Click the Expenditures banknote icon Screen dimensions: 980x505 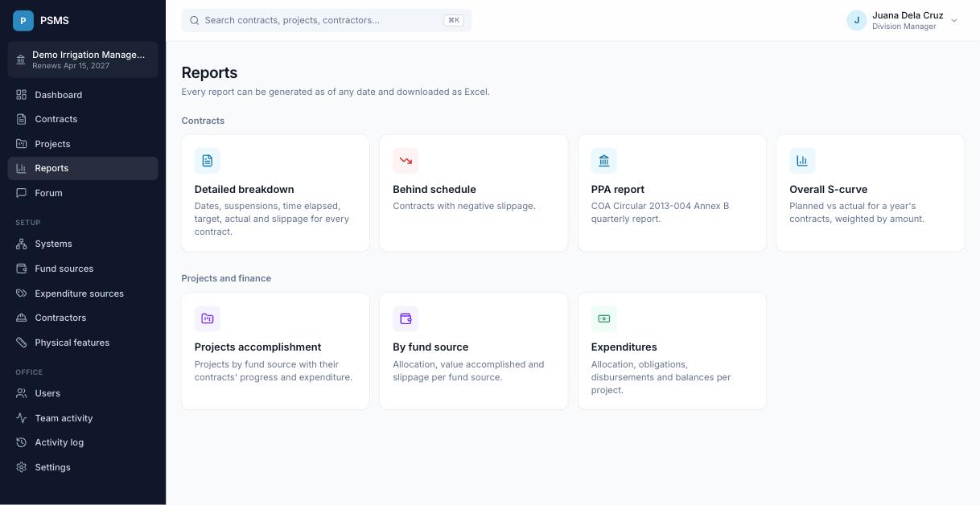tap(604, 318)
